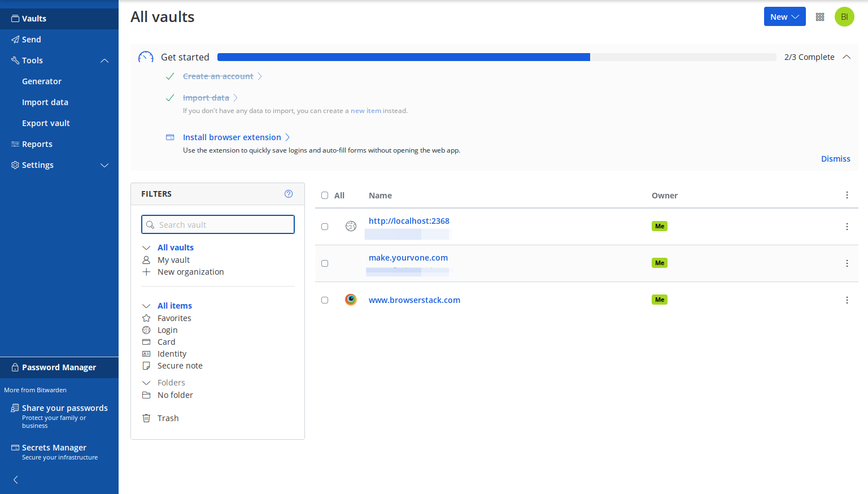The height and width of the screenshot is (494, 868).
Task: Click the Favorites star icon
Action: (146, 318)
